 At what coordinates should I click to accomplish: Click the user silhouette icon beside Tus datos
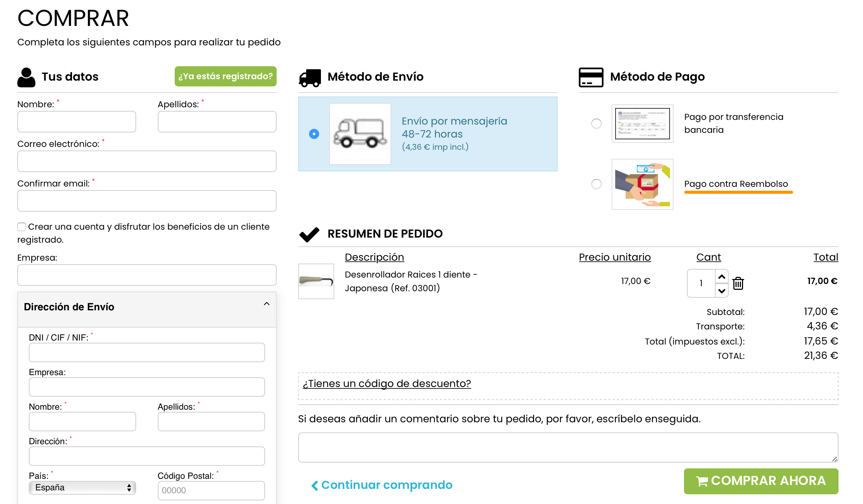pos(26,77)
